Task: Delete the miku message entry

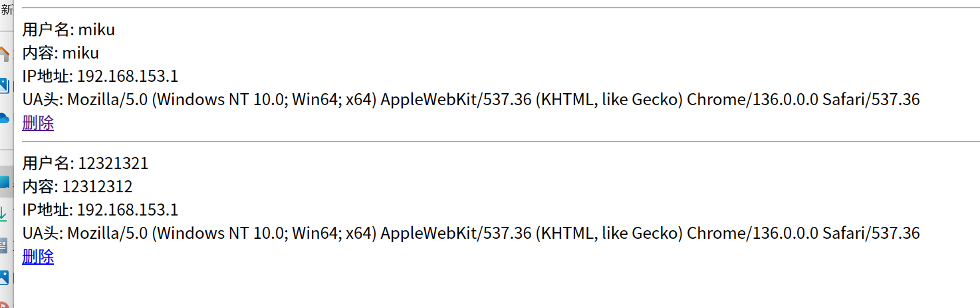Action: [x=38, y=123]
